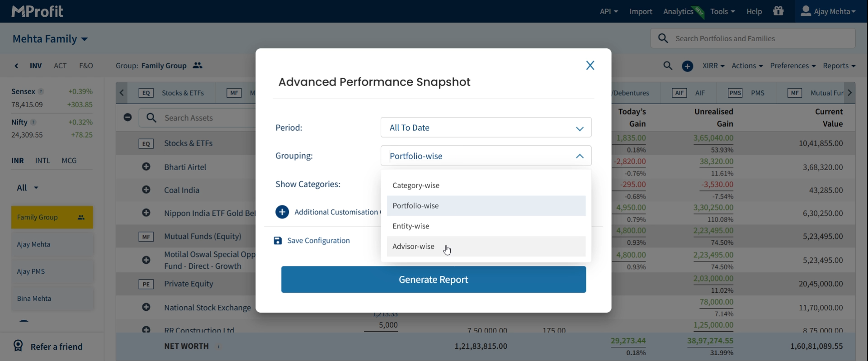Open the Period dropdown showing All To Date

(x=486, y=128)
